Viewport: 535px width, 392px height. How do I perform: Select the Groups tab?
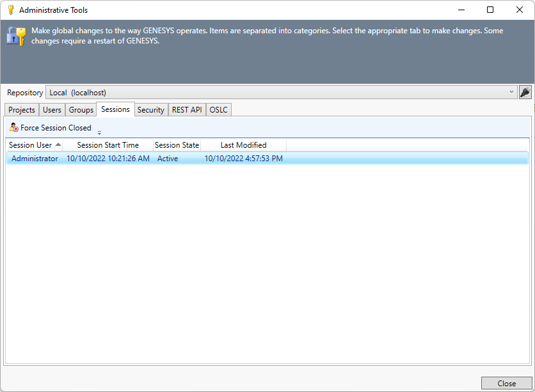pyautogui.click(x=81, y=110)
